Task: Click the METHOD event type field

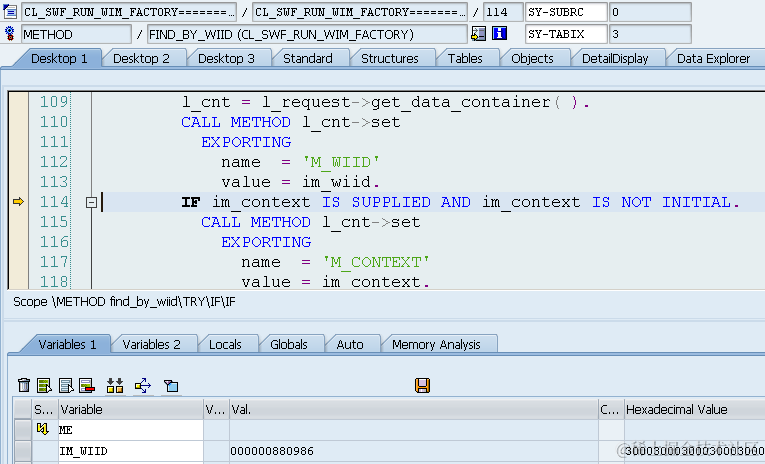Action: pyautogui.click(x=76, y=34)
